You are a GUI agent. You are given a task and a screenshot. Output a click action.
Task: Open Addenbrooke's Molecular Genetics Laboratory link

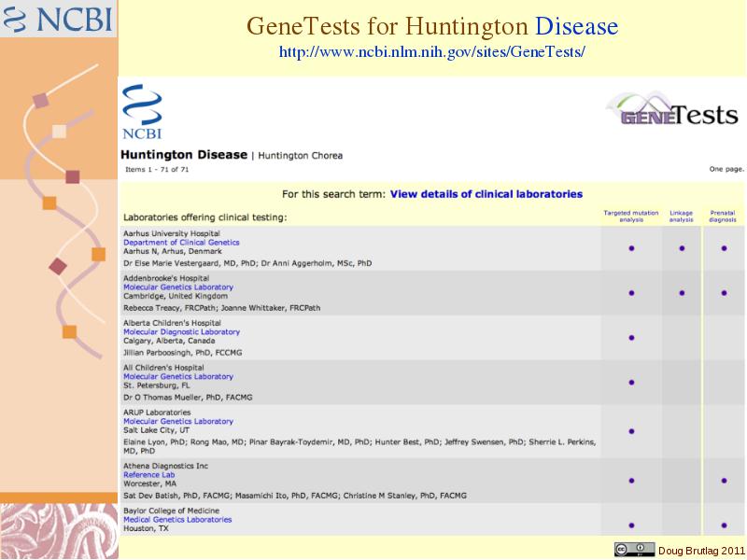(x=178, y=287)
